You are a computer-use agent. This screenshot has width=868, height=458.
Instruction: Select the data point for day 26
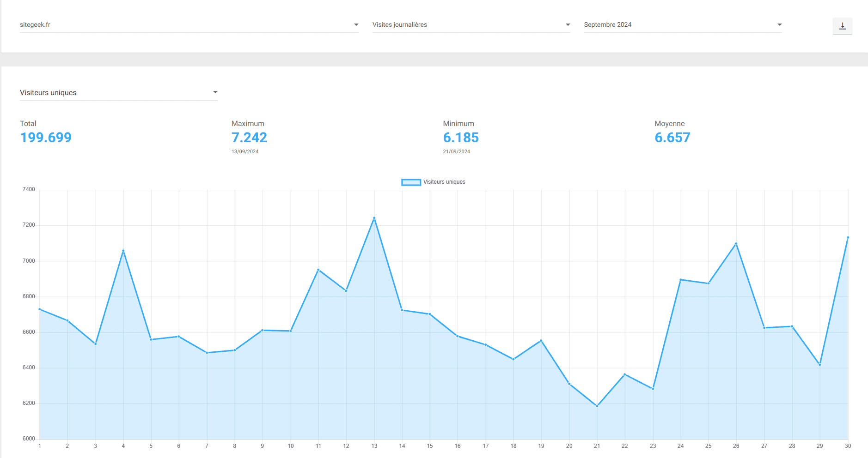tap(736, 244)
